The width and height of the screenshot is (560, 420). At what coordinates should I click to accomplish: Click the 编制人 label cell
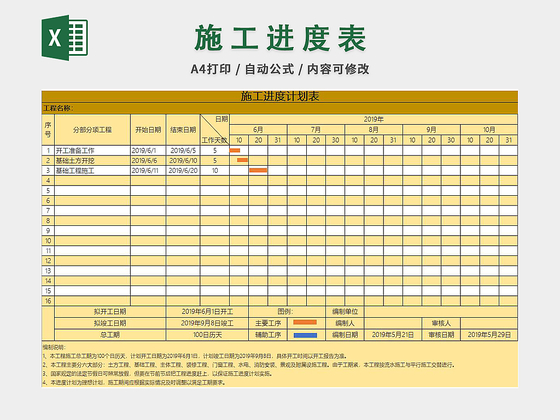(x=345, y=323)
